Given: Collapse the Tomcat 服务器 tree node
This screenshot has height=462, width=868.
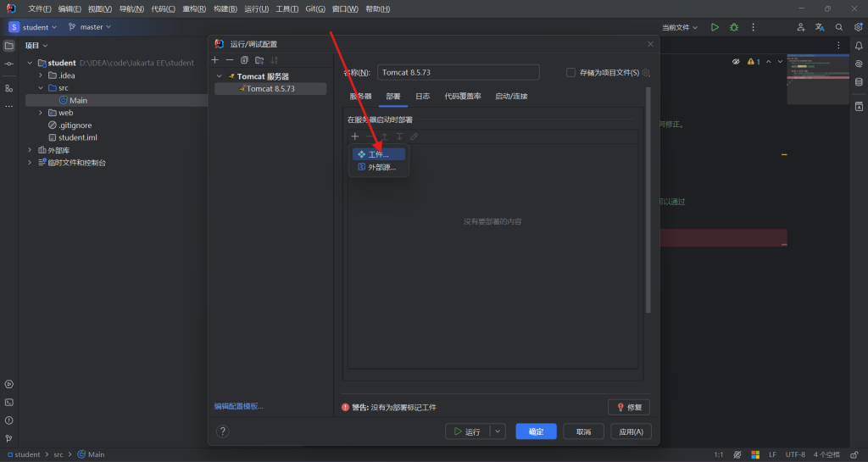Looking at the screenshot, I should (x=220, y=76).
